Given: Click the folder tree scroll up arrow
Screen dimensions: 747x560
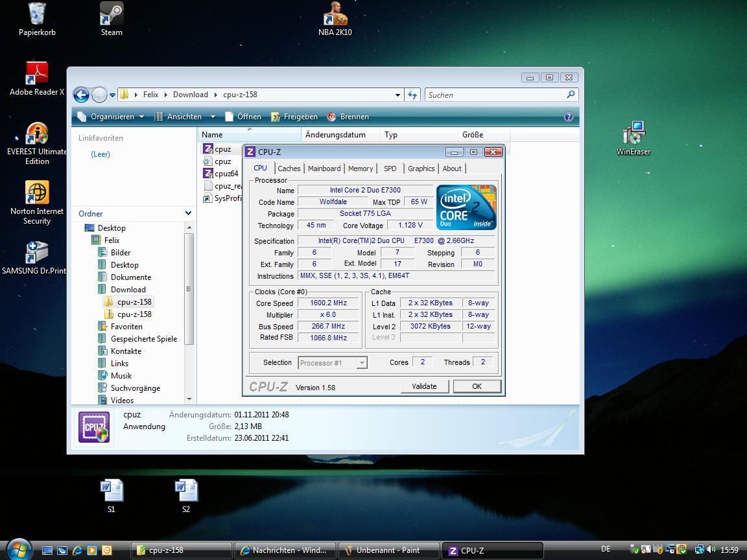Looking at the screenshot, I should point(189,227).
